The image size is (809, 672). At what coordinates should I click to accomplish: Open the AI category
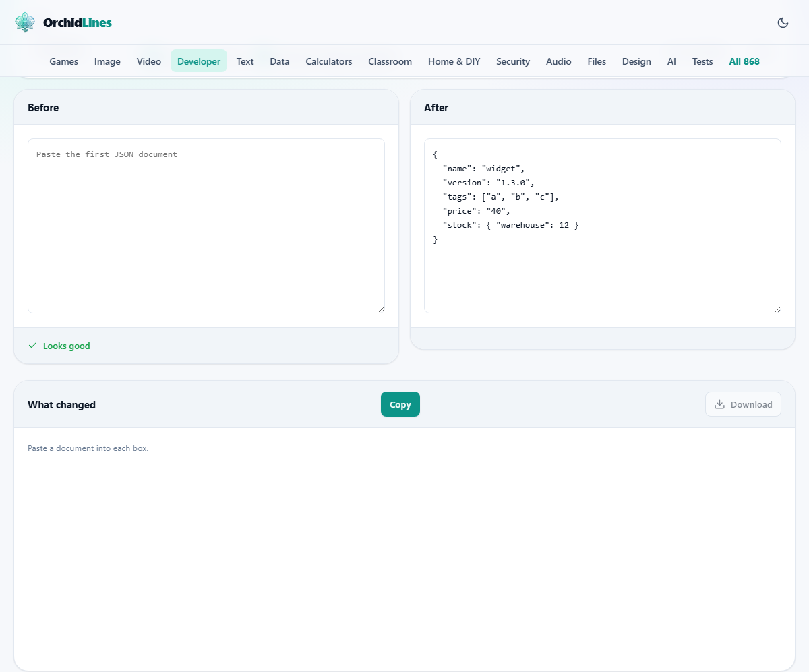[671, 61]
